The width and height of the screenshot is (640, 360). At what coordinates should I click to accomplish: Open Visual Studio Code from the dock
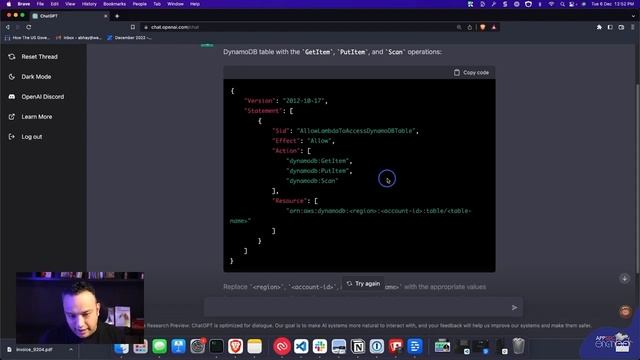301,347
